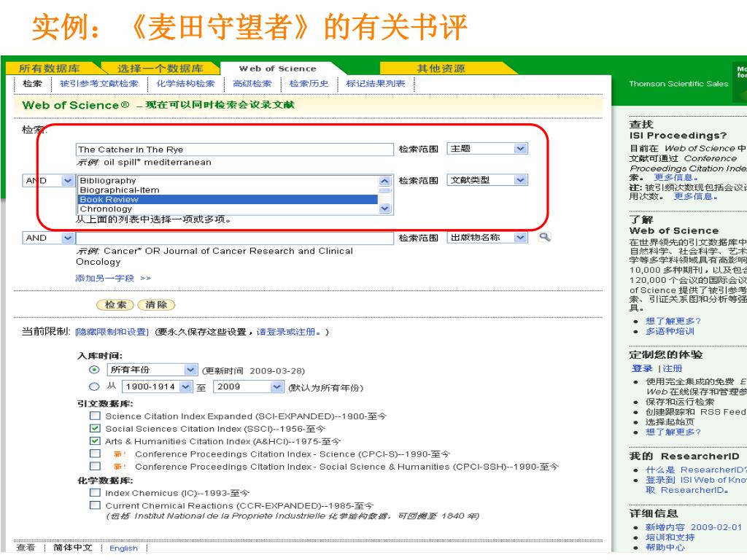Open 培训和支持 link
Screen dimensions: 747x560
point(670,537)
